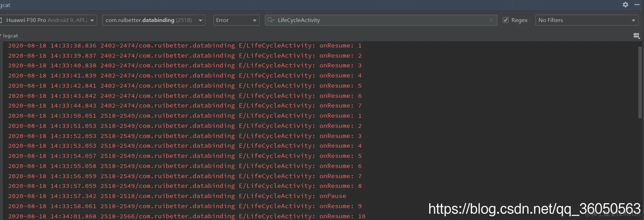Open the No Filters dropdown
The width and height of the screenshot is (644, 220).
coord(587,20)
